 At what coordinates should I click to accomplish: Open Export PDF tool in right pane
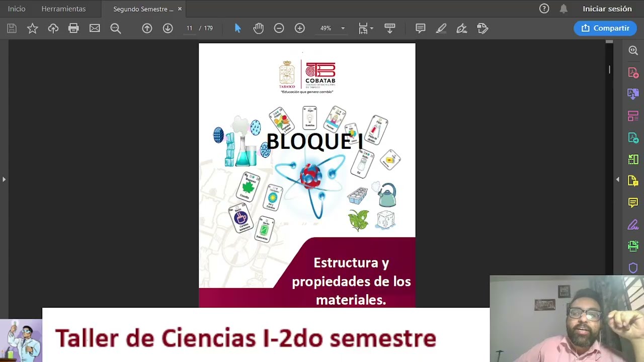[x=633, y=138]
